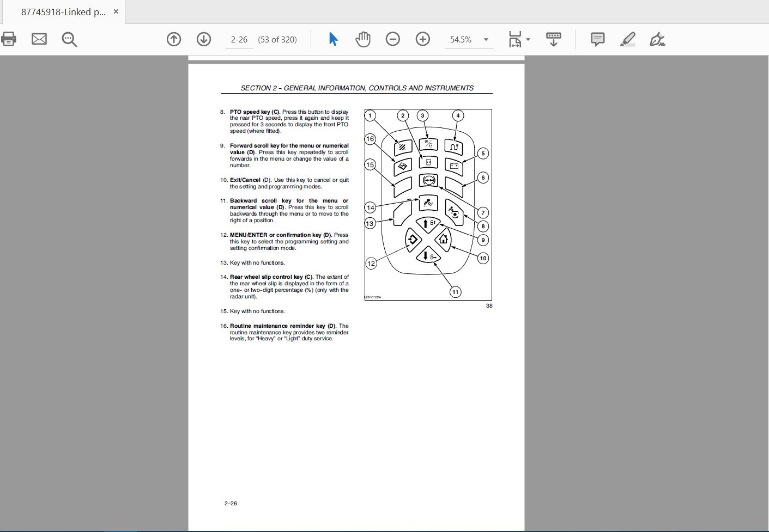Click the Print file icon
The width and height of the screenshot is (769, 532).
pos(9,39)
